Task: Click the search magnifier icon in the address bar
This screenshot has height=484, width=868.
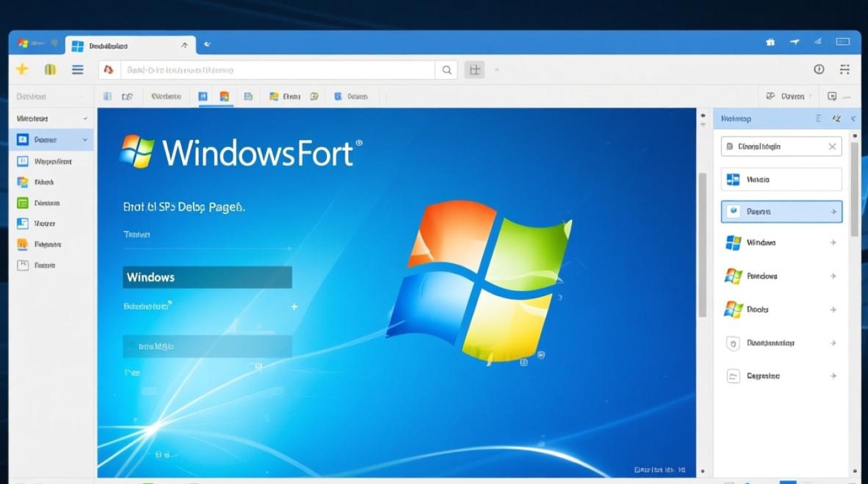Action: [446, 69]
